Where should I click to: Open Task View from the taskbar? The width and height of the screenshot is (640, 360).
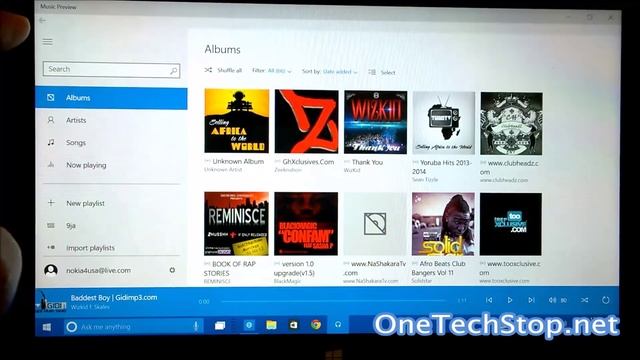[x=220, y=325]
